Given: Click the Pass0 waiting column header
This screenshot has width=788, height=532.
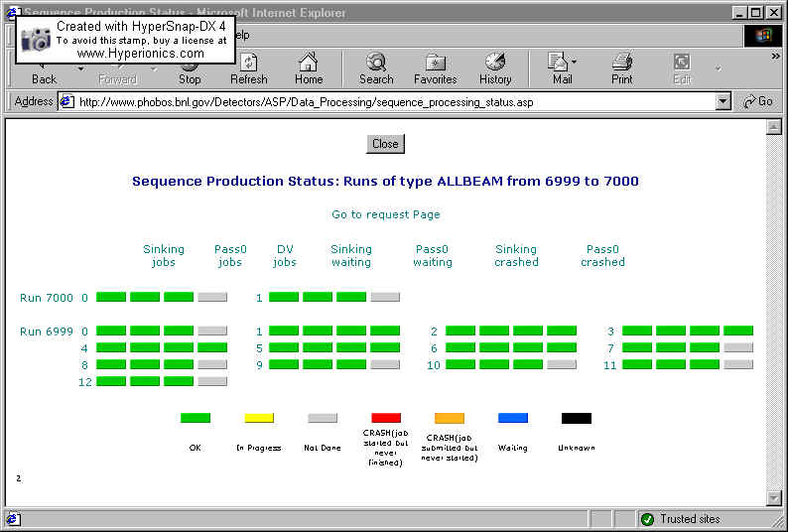Looking at the screenshot, I should (x=432, y=255).
